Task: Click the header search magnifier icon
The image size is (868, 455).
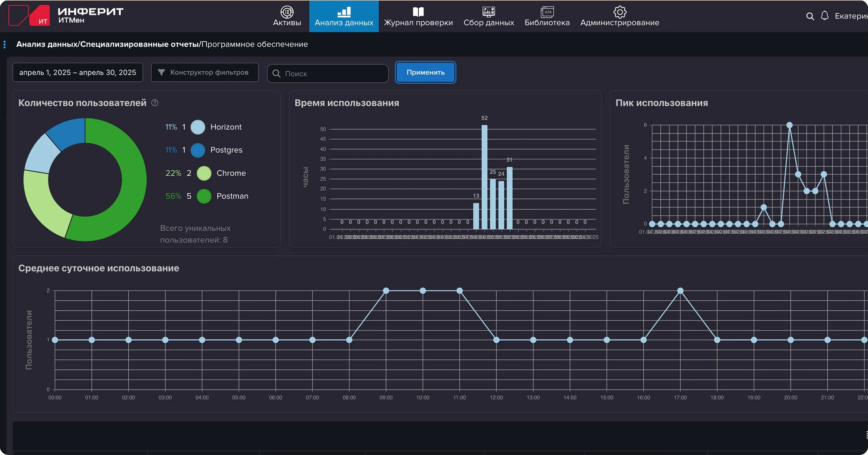Action: (x=810, y=16)
